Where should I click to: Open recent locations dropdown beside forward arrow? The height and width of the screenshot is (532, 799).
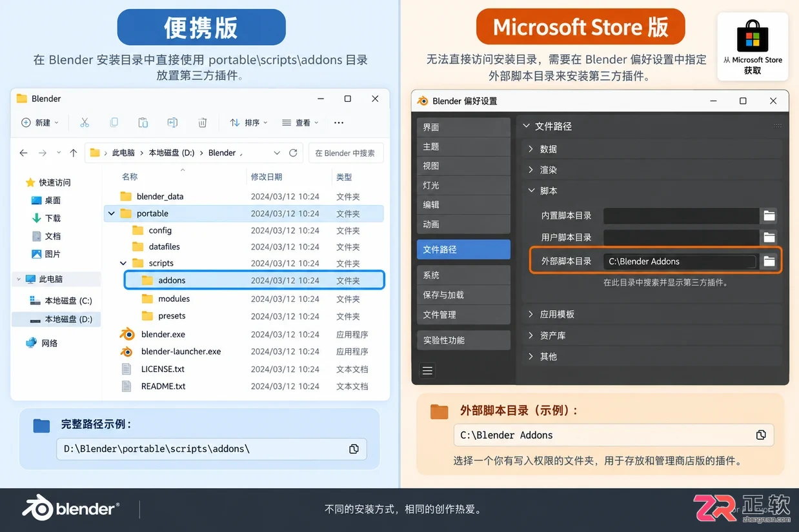59,153
